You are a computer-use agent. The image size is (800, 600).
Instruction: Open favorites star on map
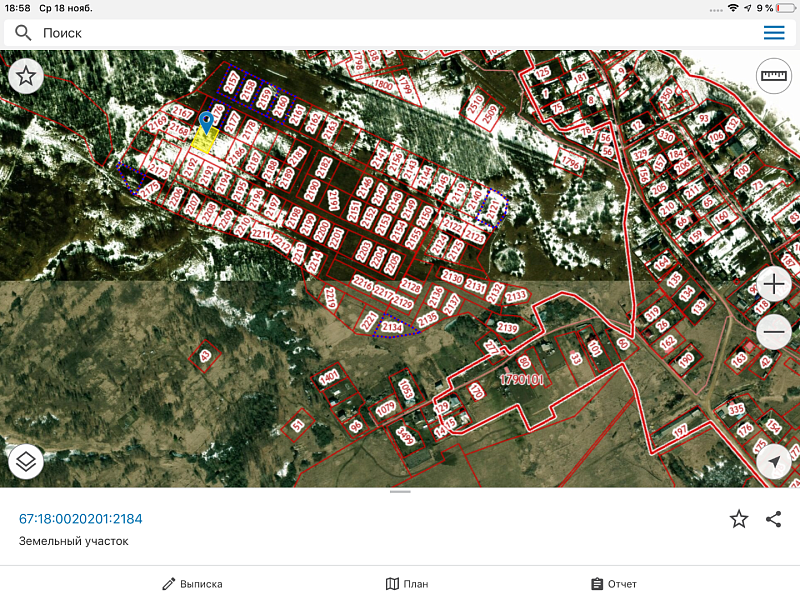point(26,75)
